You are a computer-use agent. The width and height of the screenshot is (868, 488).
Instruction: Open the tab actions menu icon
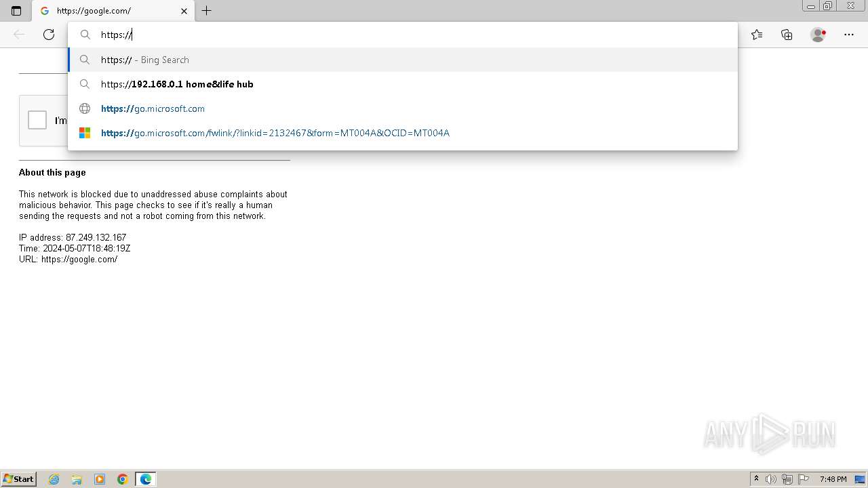(16, 11)
